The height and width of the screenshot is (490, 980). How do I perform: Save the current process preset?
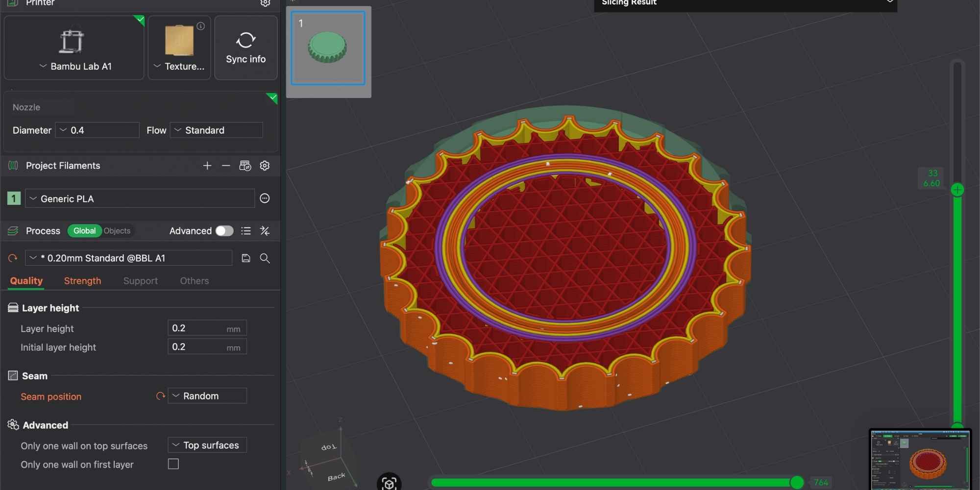point(246,258)
